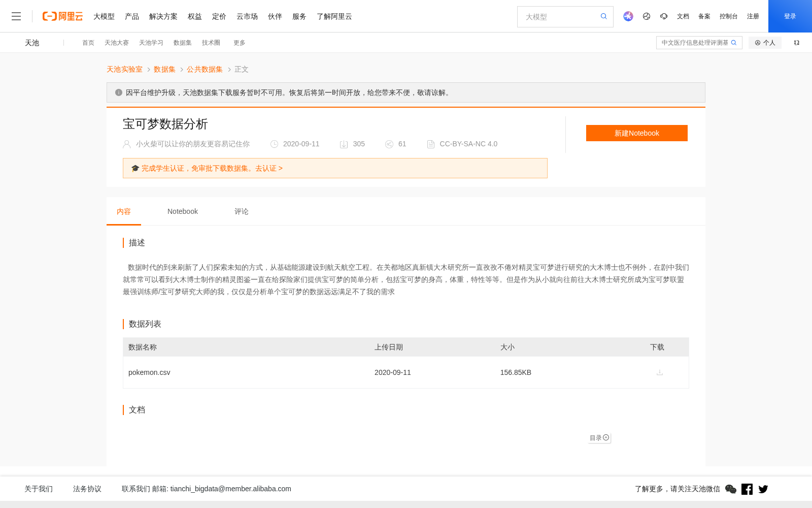Click the file size 156.85KB
Image resolution: width=812 pixels, height=508 pixels.
pos(516,372)
